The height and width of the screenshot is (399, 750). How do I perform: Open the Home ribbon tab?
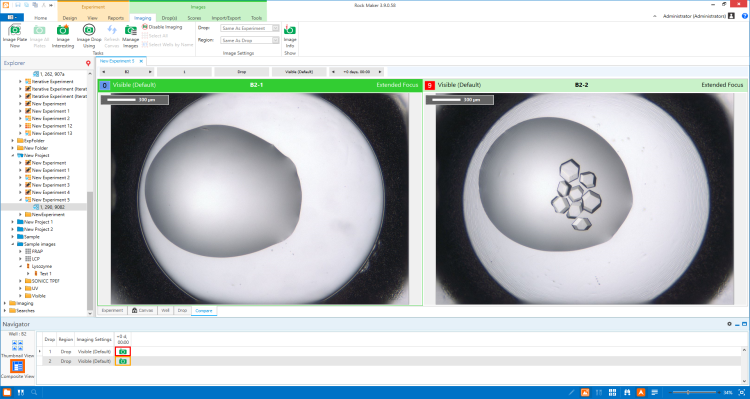41,18
